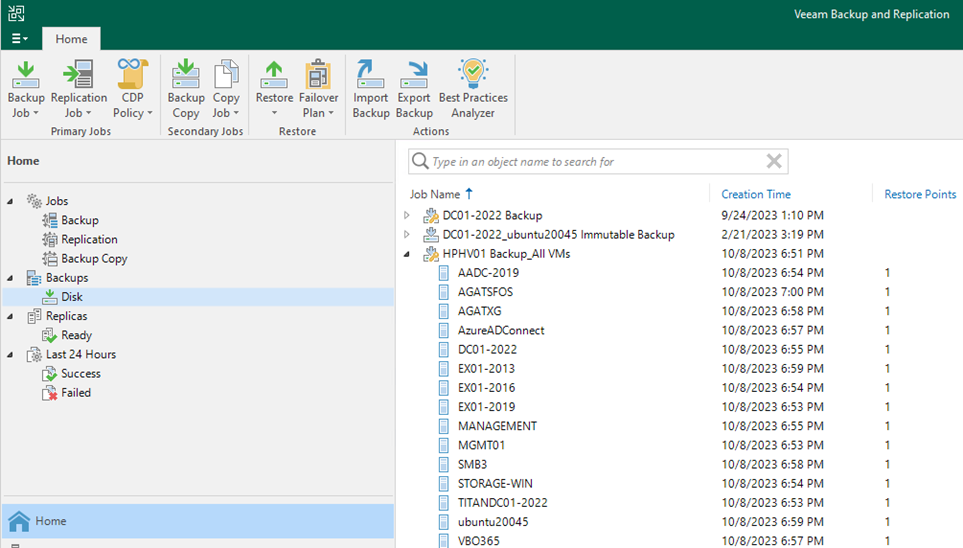Select DC01-2022_ubuntu20045 Immutable Backup job

tap(558, 234)
